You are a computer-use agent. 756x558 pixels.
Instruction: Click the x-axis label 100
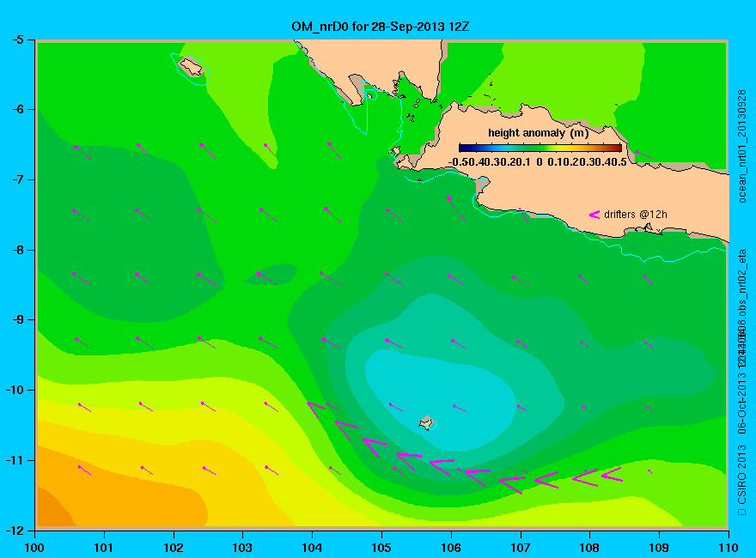(x=34, y=548)
